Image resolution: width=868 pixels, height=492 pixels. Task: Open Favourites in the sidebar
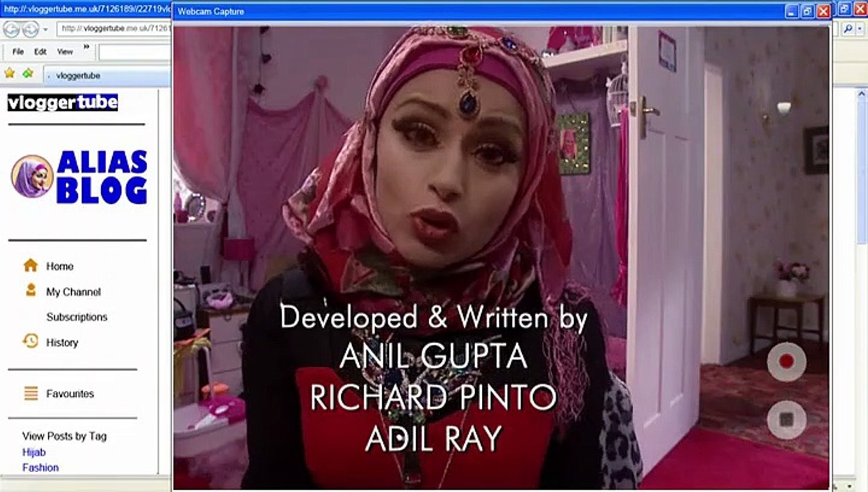click(70, 394)
